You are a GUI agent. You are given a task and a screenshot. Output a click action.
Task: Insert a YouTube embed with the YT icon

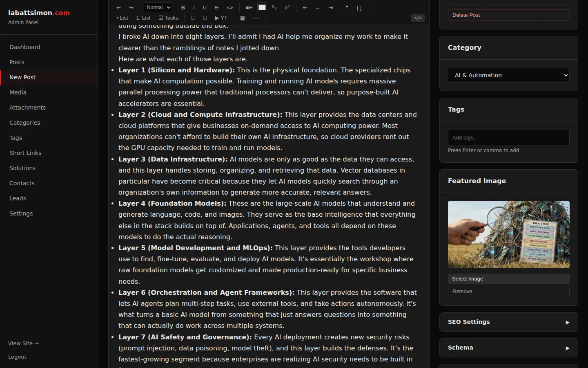[x=220, y=18]
